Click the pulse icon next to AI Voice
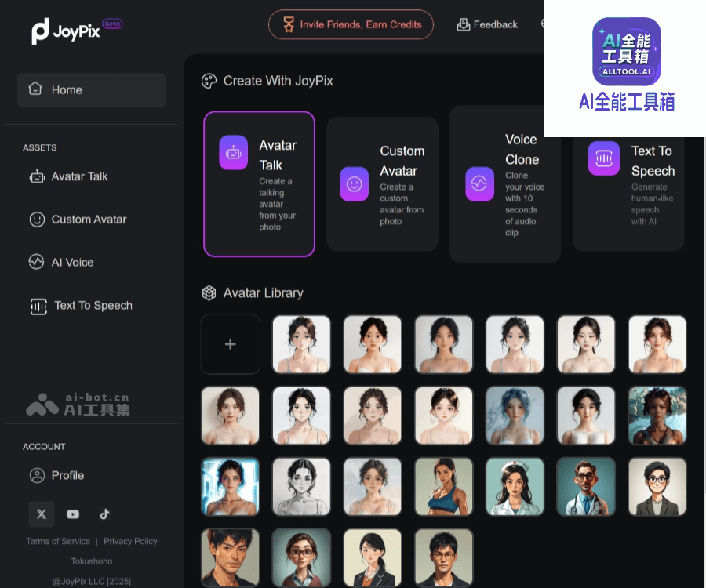706x588 pixels. click(36, 262)
